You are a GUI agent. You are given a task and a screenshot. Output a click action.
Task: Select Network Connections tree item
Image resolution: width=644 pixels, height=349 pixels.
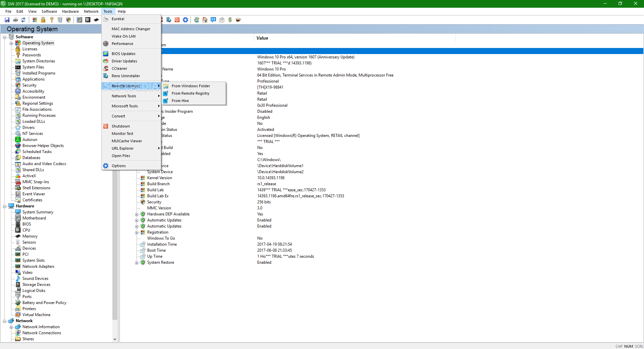[42, 333]
